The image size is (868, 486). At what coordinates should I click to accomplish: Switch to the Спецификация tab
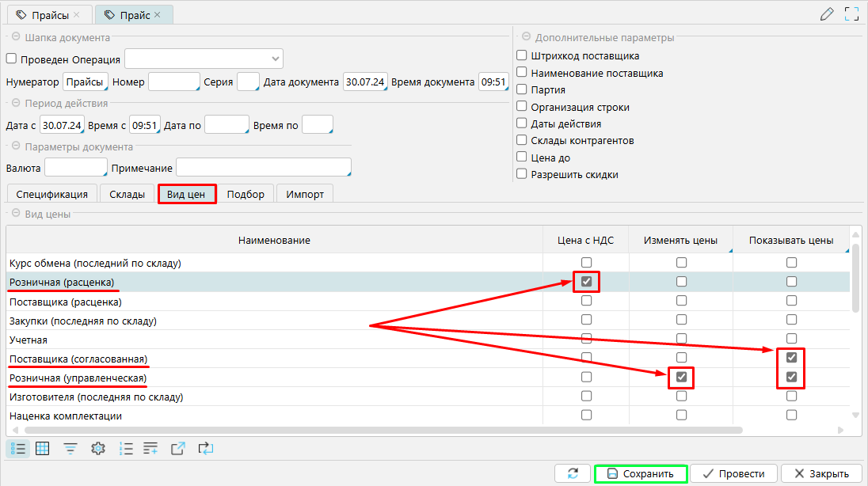[x=51, y=194]
